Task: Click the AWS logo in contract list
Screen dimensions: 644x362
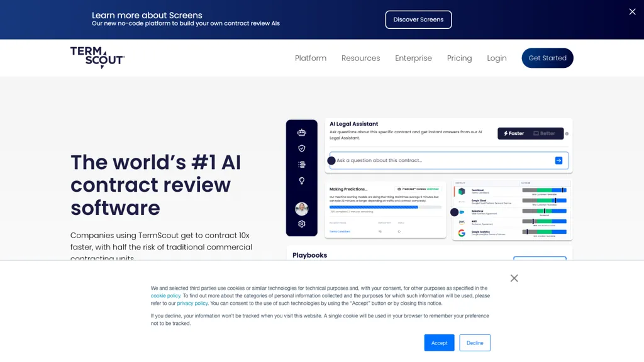Action: pos(462,222)
